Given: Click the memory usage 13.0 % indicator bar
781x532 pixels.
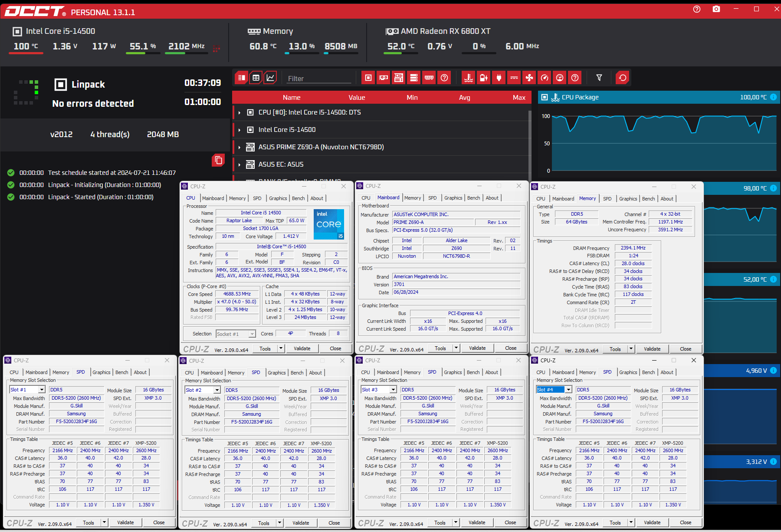Looking at the screenshot, I should point(302,53).
